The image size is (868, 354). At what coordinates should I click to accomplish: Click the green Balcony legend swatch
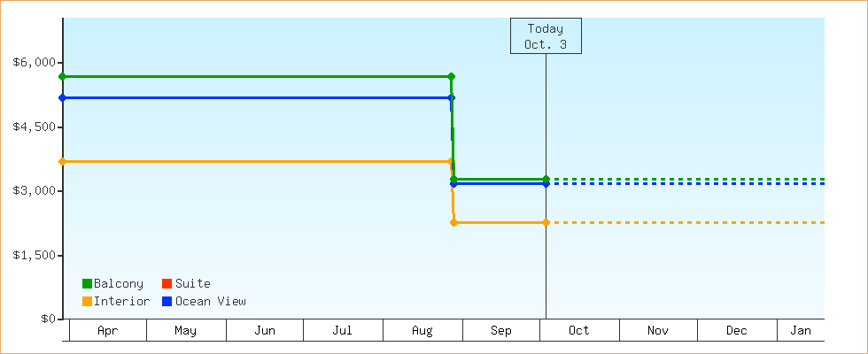pos(87,284)
